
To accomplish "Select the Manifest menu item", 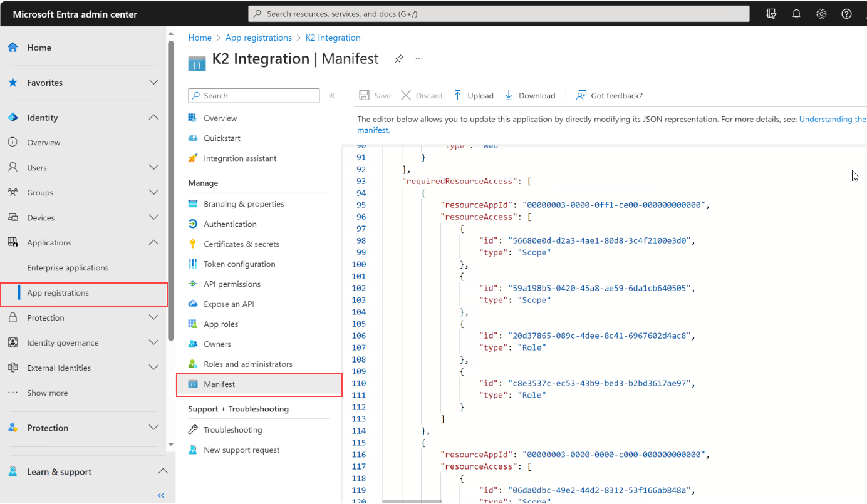I will click(259, 384).
